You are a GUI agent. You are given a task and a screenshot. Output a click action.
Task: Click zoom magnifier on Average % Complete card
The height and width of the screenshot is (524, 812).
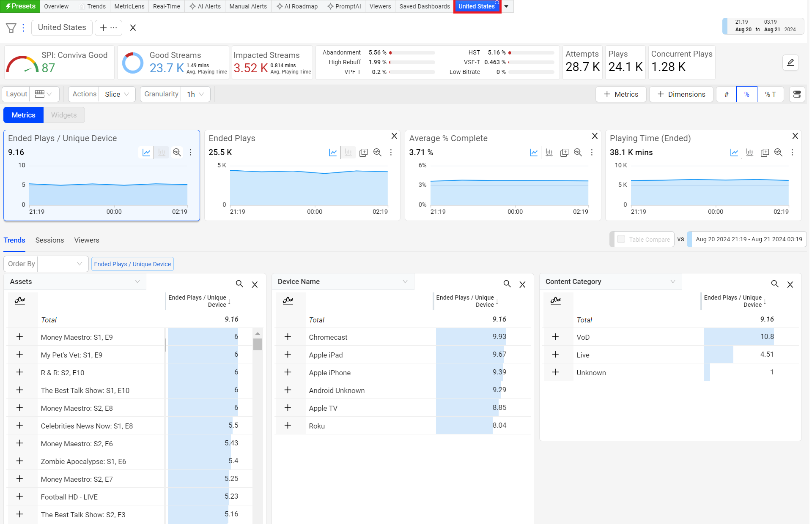[x=578, y=153]
